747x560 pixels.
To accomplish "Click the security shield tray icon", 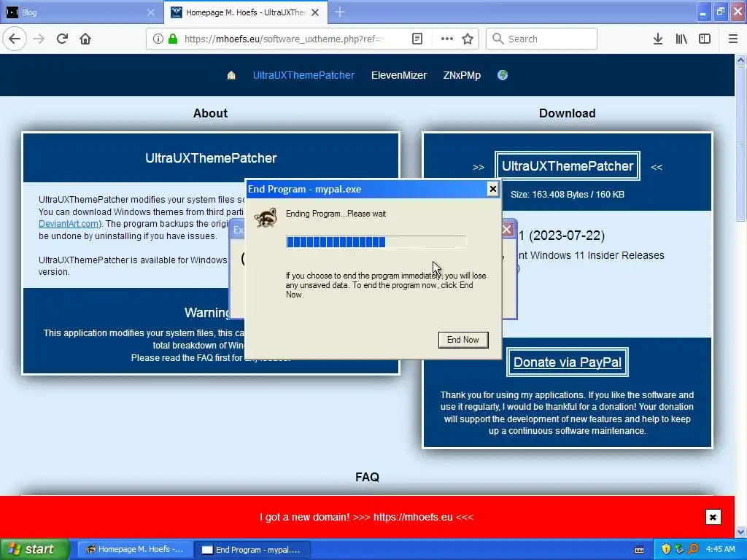I will (x=666, y=550).
